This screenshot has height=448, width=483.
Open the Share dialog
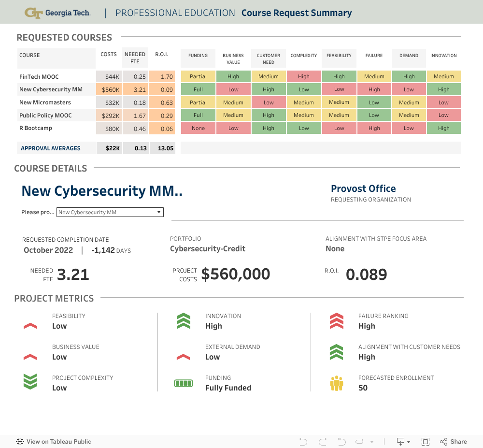pos(453,441)
